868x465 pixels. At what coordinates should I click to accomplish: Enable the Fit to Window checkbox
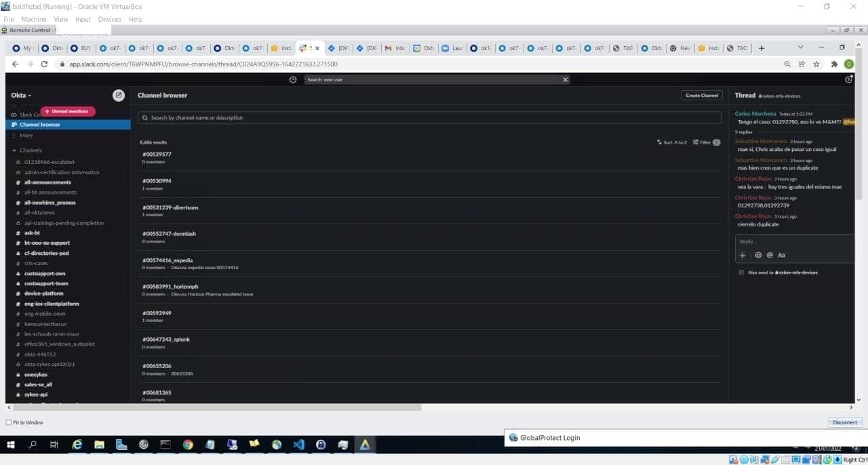(8, 422)
